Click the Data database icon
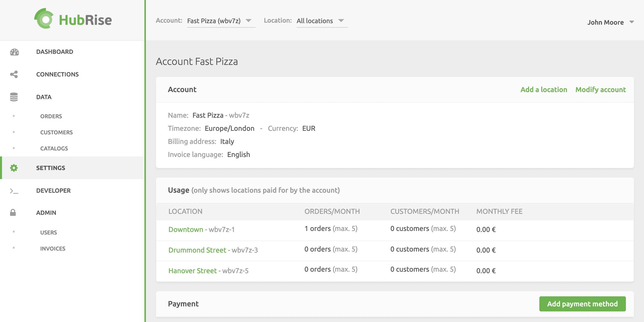644x322 pixels. point(14,97)
